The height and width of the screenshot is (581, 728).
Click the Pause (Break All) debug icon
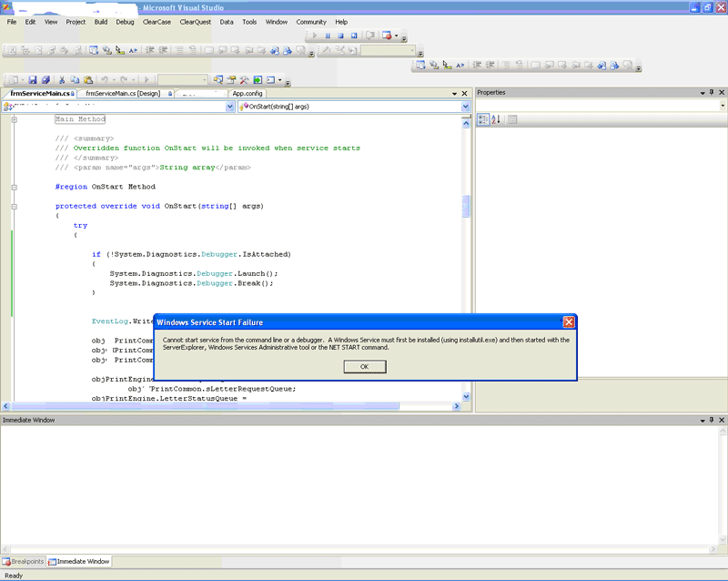pyautogui.click(x=328, y=36)
